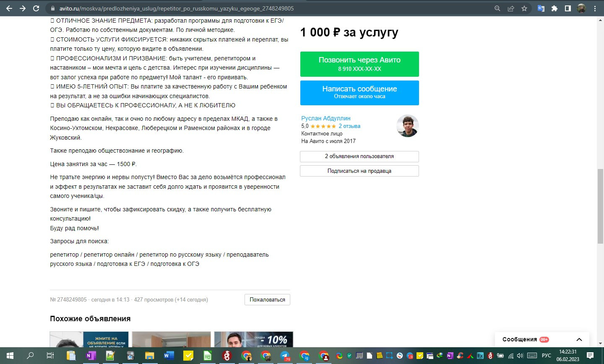Open Telegram with the 79 badge
This screenshot has width=604, height=364.
(x=285, y=356)
